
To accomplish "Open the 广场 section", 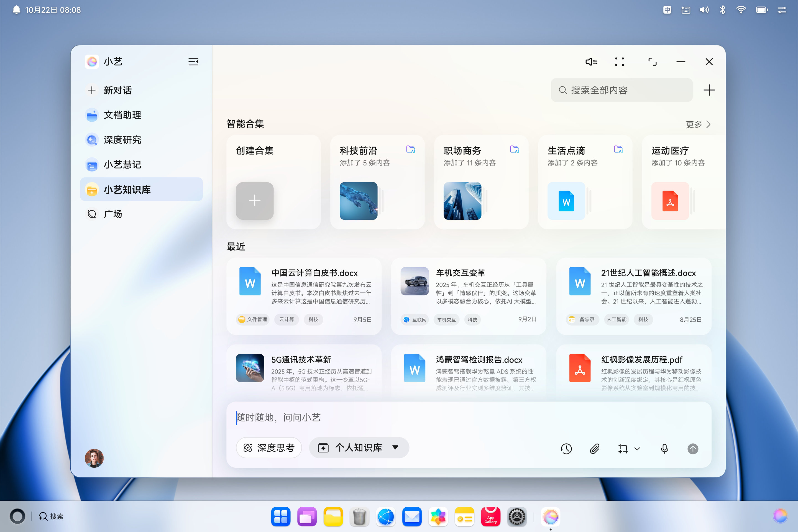I will (113, 214).
